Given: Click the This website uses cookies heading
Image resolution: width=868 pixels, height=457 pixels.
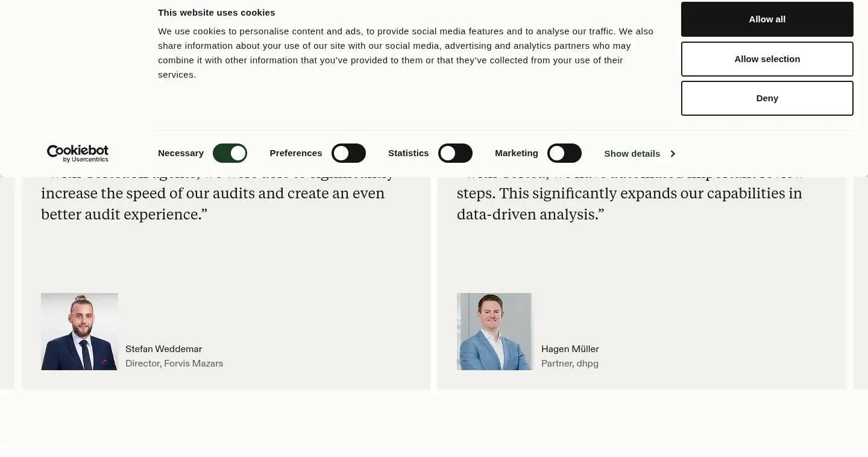Looking at the screenshot, I should (216, 13).
